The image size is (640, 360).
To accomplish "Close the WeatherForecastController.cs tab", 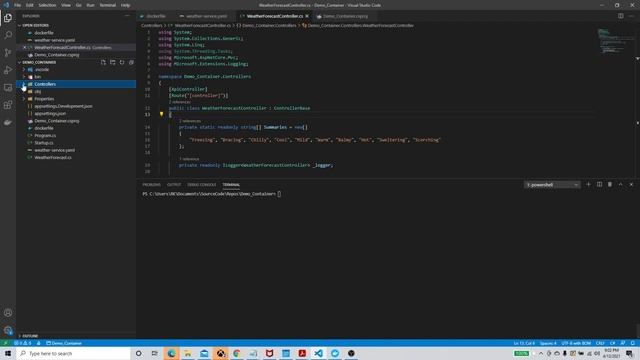I will point(307,16).
